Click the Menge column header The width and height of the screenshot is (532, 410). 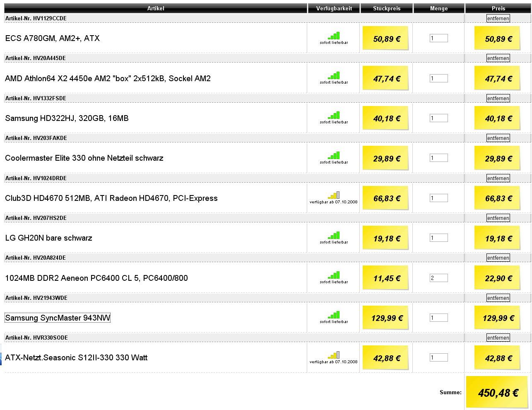(439, 8)
